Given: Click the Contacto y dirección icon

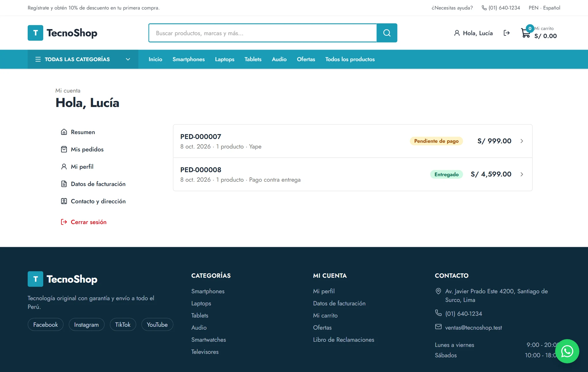Looking at the screenshot, I should pyautogui.click(x=64, y=201).
